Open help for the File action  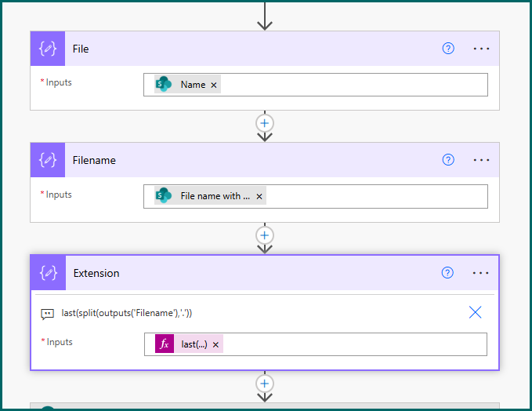pos(448,49)
